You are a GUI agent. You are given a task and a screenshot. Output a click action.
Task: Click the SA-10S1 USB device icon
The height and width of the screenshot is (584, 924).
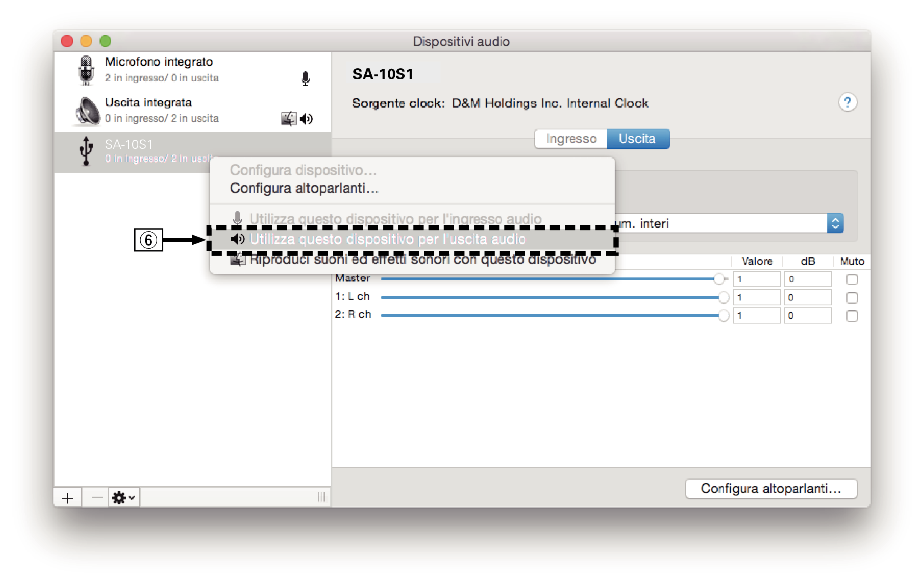[86, 152]
